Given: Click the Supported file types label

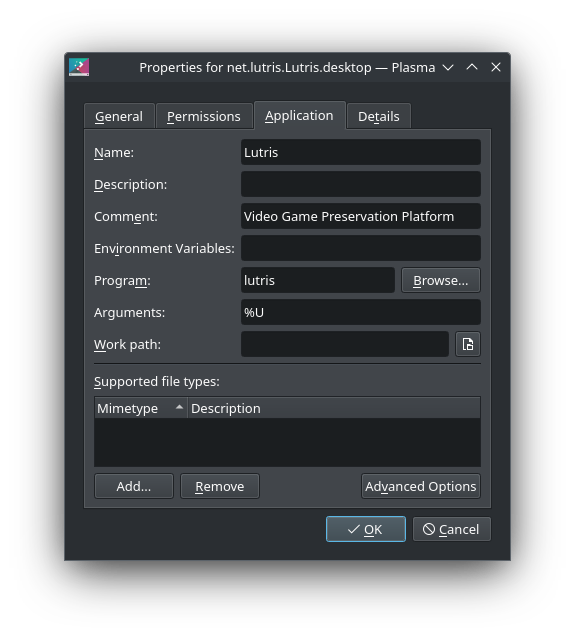Looking at the screenshot, I should pyautogui.click(x=157, y=382).
